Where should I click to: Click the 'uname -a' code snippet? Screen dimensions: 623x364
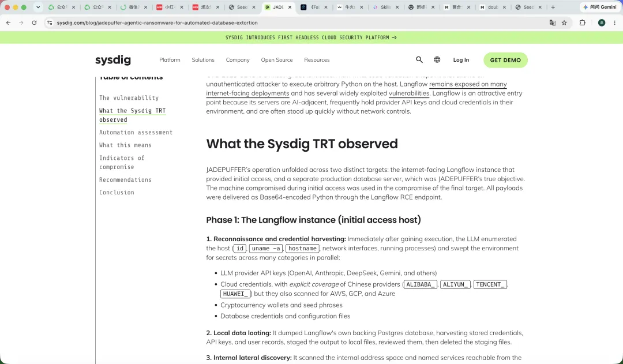pos(266,249)
